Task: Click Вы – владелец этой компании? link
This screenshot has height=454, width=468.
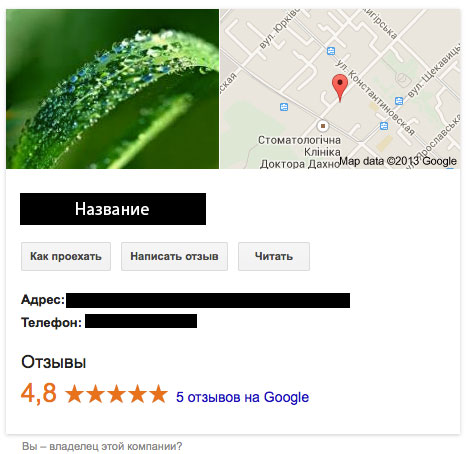Action: click(102, 446)
